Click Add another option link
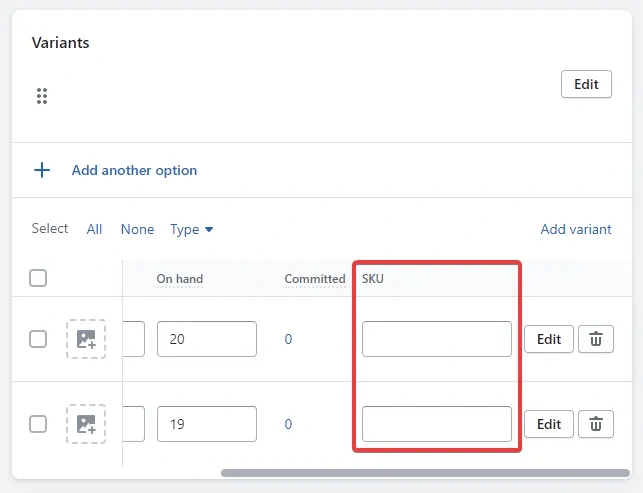The height and width of the screenshot is (493, 643). 134,170
